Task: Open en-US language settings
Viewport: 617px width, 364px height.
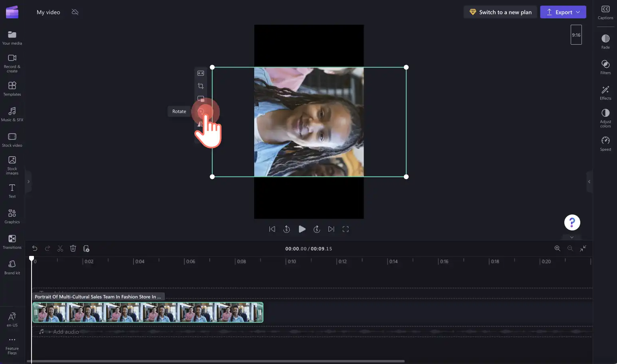Action: click(x=12, y=319)
